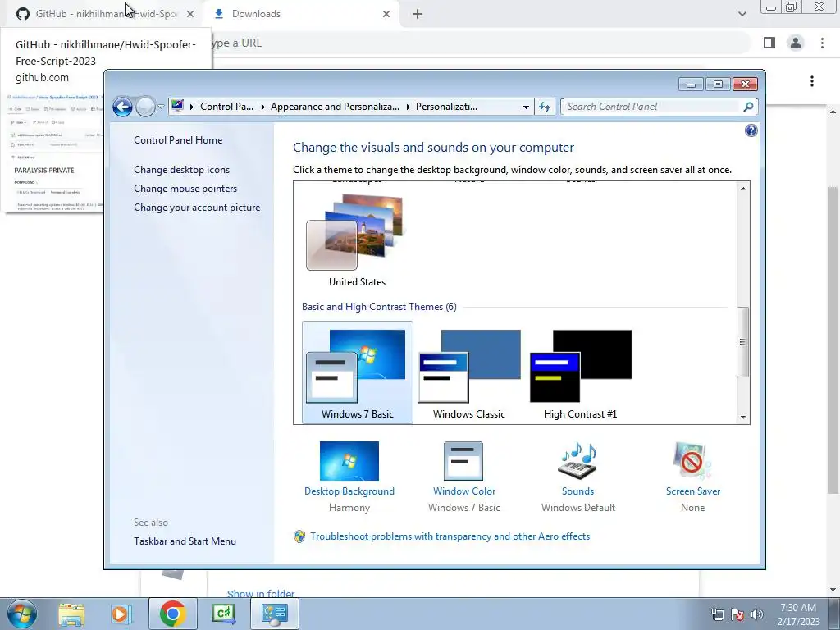The image size is (840, 630).
Task: Click the theme list scroll down arrow
Action: [x=743, y=417]
